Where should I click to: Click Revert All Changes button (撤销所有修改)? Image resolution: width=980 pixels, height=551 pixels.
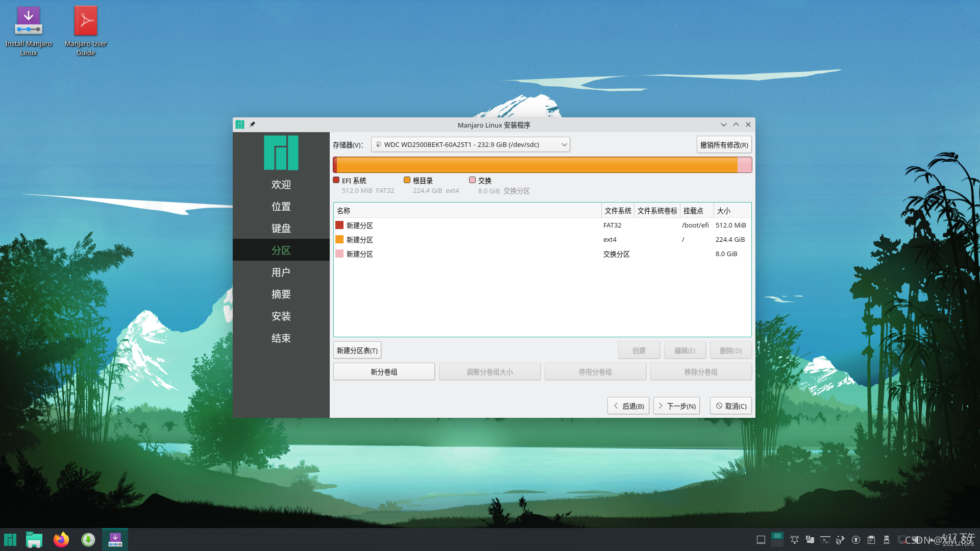pyautogui.click(x=724, y=145)
